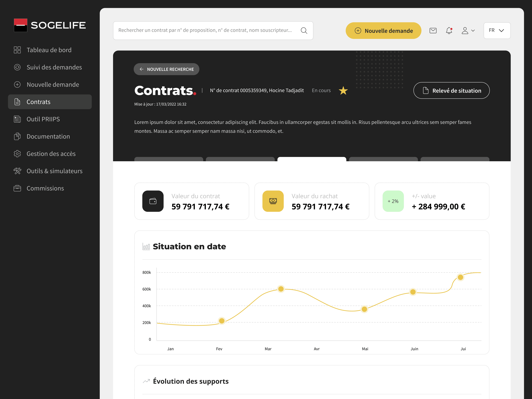Screen dimensions: 532x399
Task: Open Outils & simulateurs in sidebar
Action: 50,171
